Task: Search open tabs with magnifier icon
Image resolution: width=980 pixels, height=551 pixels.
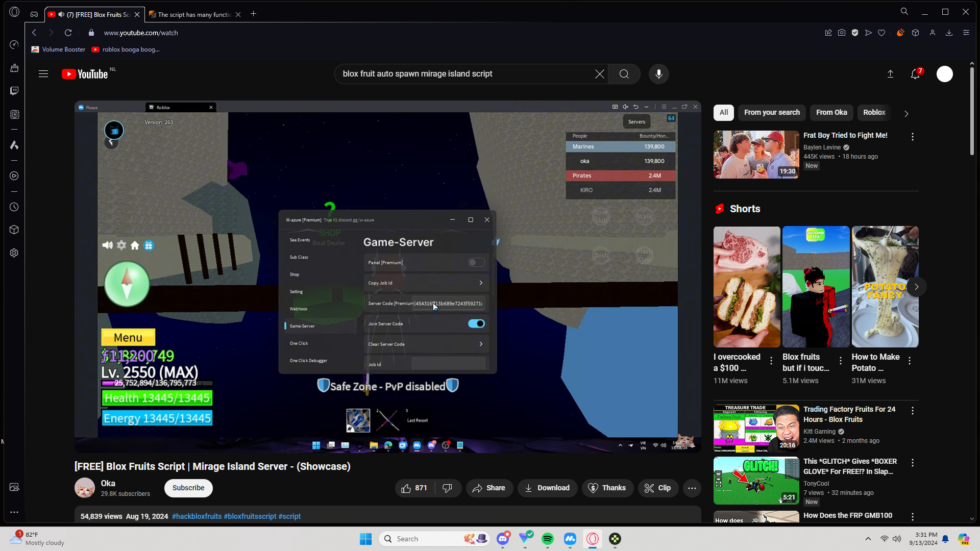Action: coord(904,12)
